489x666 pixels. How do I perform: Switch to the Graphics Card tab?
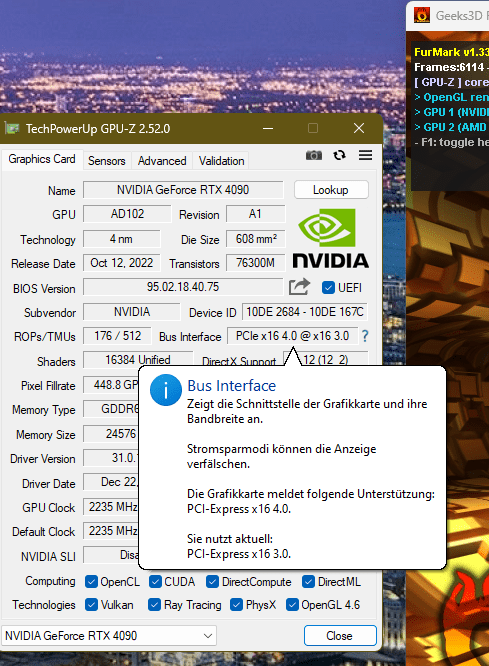click(42, 159)
